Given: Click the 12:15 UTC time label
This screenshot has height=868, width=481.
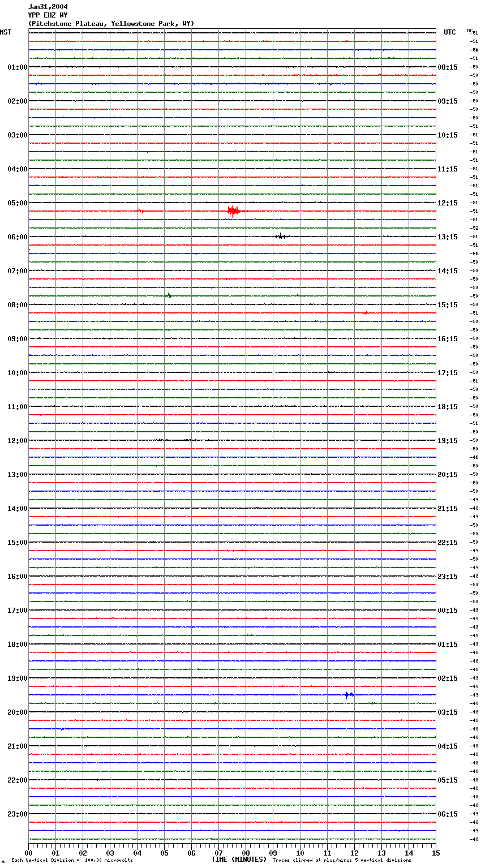Looking at the screenshot, I should [x=448, y=203].
